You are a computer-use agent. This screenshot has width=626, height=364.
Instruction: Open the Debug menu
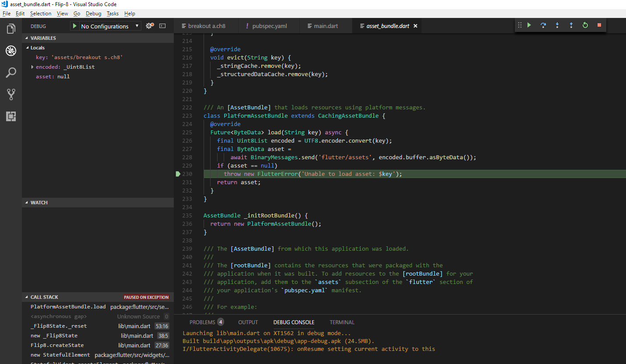point(93,13)
